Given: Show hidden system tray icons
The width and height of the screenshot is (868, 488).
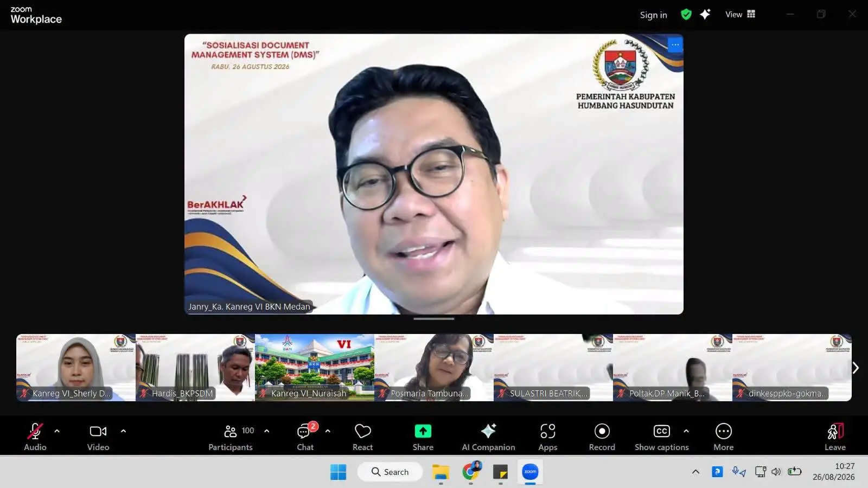Looking at the screenshot, I should [695, 472].
